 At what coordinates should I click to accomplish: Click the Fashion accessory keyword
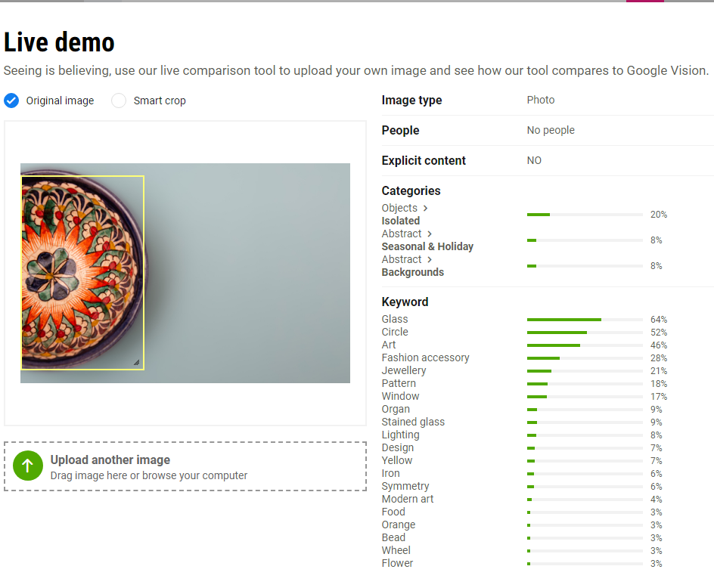425,357
